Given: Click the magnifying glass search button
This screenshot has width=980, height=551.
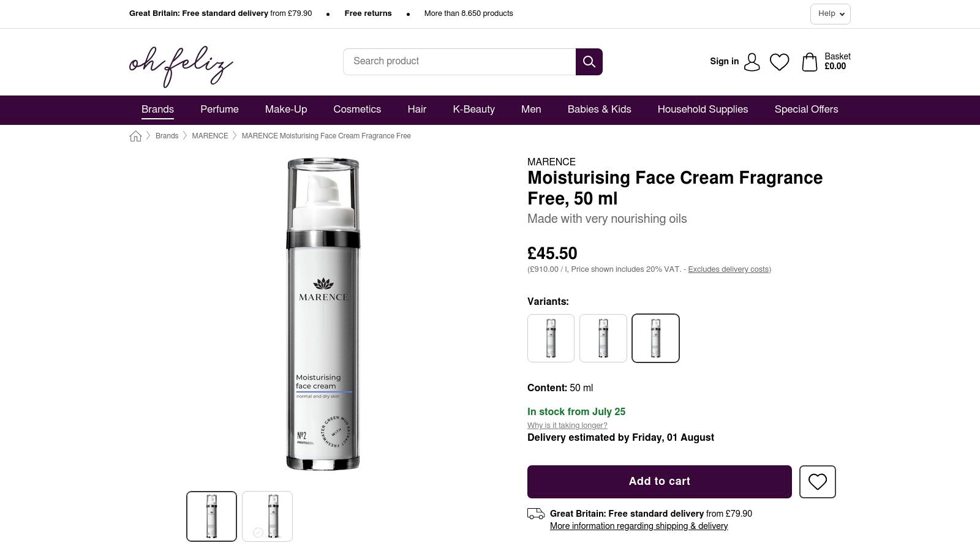Looking at the screenshot, I should [x=589, y=62].
